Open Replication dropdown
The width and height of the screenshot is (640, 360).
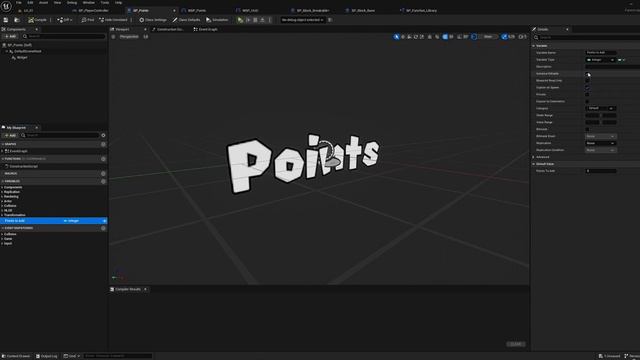(x=600, y=143)
